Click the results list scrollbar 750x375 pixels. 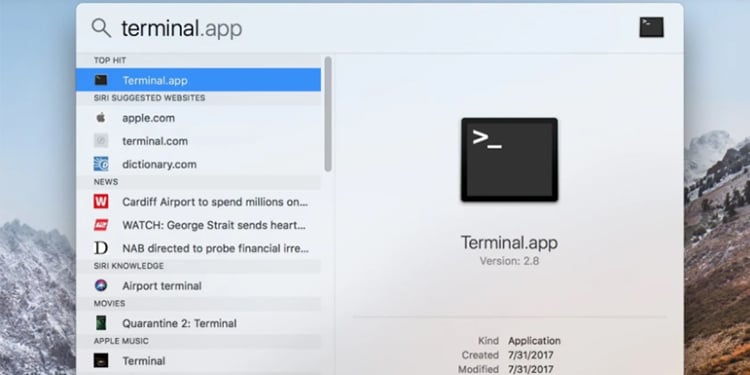[328, 114]
